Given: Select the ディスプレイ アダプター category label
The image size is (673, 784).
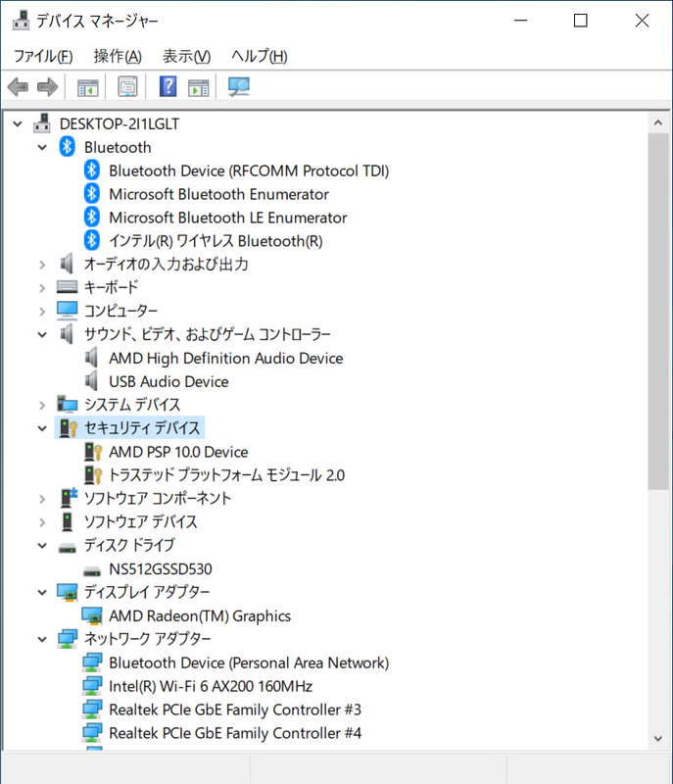Looking at the screenshot, I should click(x=147, y=592).
